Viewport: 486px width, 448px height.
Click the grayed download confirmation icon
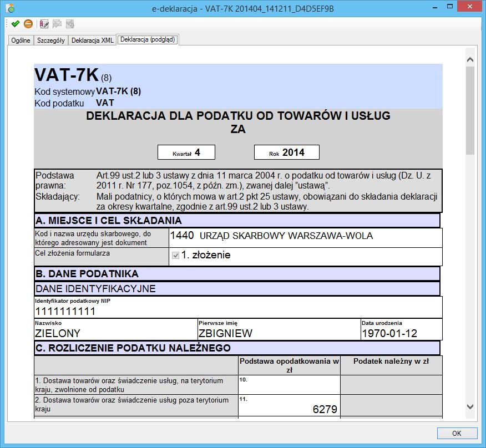point(70,24)
